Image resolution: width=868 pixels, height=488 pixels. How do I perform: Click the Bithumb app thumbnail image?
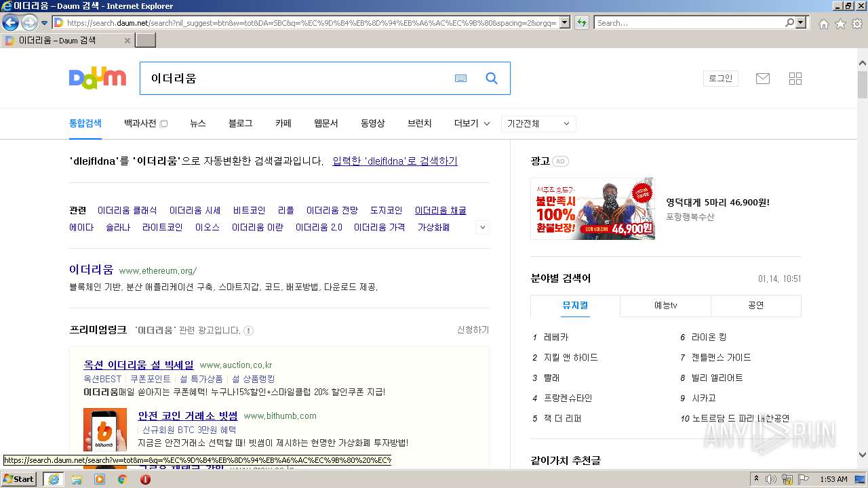[x=105, y=430]
